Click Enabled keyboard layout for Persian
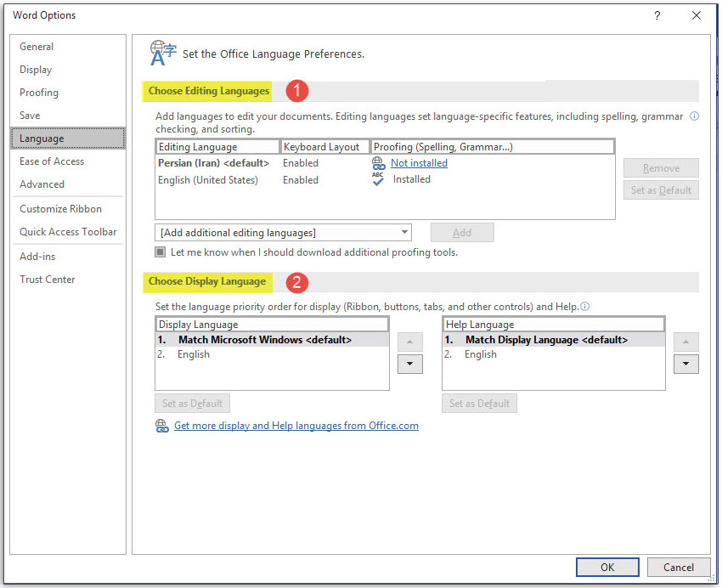 click(x=300, y=163)
